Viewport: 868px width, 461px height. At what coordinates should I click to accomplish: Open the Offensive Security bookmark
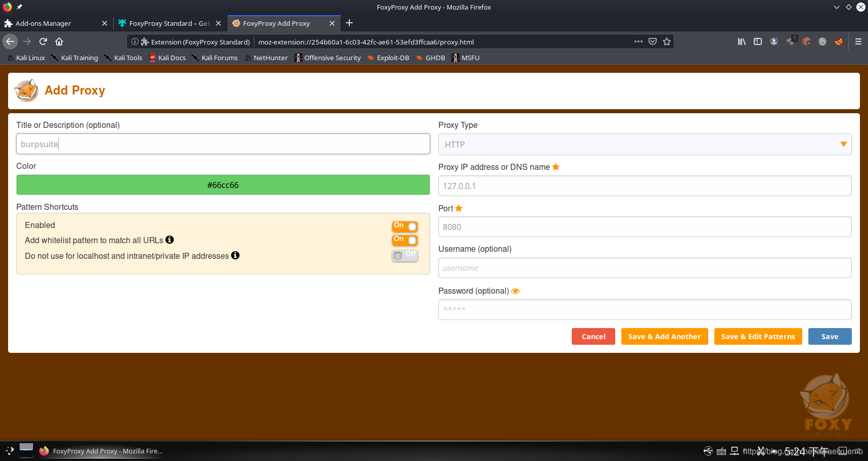tap(328, 58)
